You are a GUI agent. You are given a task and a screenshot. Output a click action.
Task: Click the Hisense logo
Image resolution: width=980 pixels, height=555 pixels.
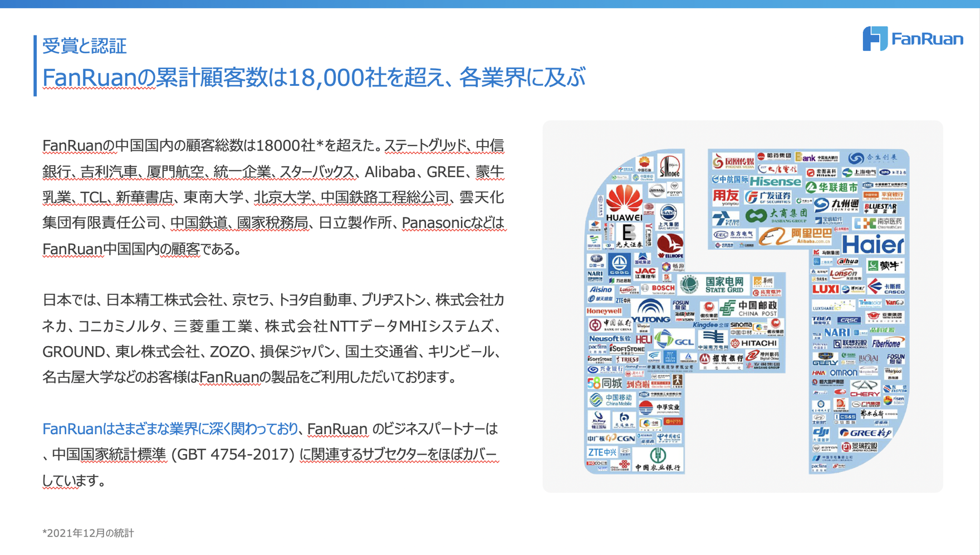[775, 181]
